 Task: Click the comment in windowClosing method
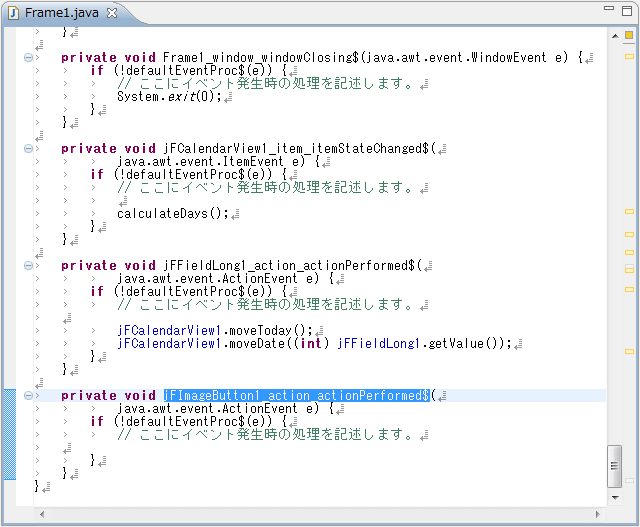coord(264,84)
